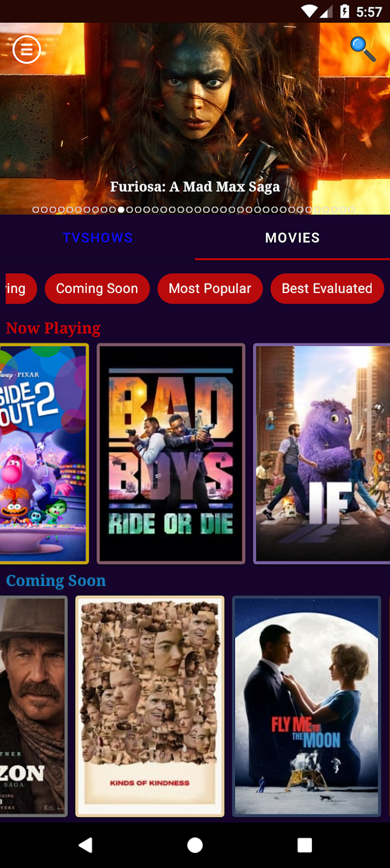Switch to the TVSHOWS tab
This screenshot has width=390, height=868.
click(x=97, y=238)
